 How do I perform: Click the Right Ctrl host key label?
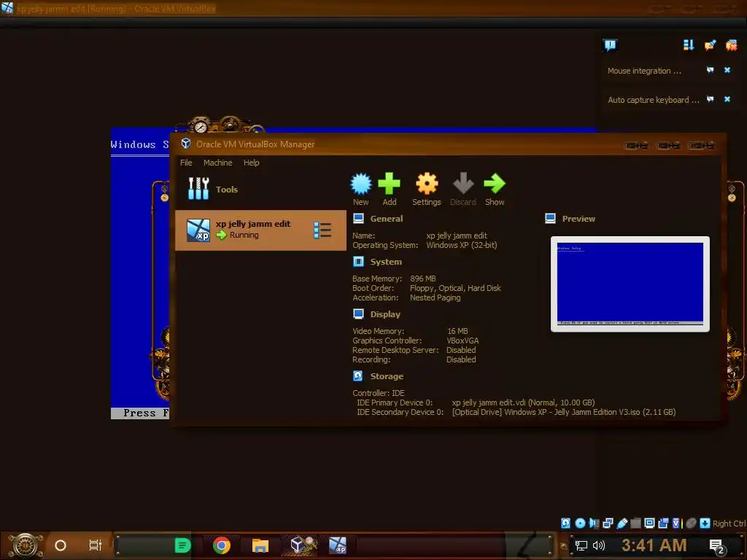click(729, 523)
